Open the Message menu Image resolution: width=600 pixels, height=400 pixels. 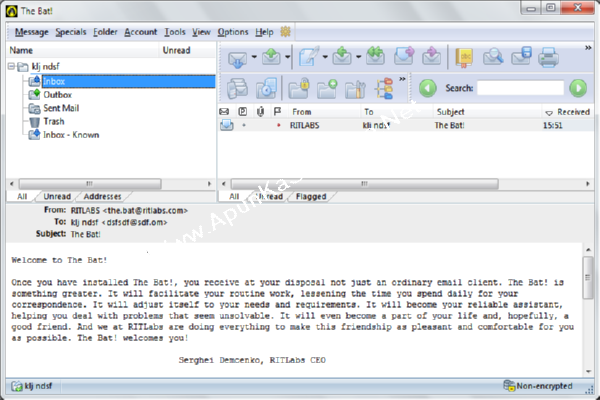click(x=32, y=32)
